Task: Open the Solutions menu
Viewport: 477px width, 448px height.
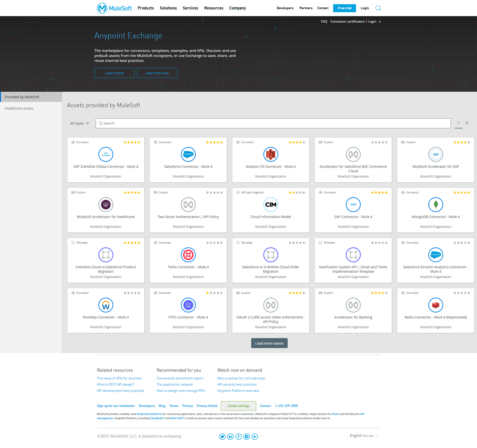Action: pyautogui.click(x=168, y=8)
